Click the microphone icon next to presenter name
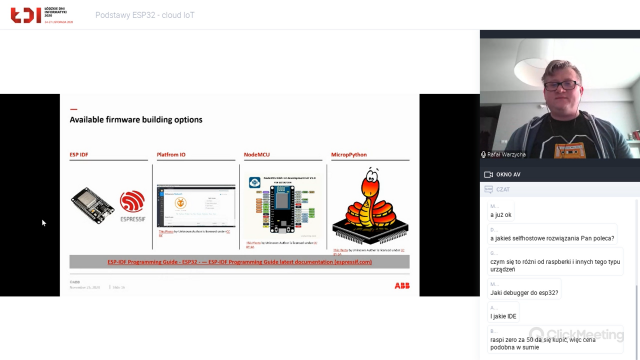The image size is (640, 360). tap(483, 155)
